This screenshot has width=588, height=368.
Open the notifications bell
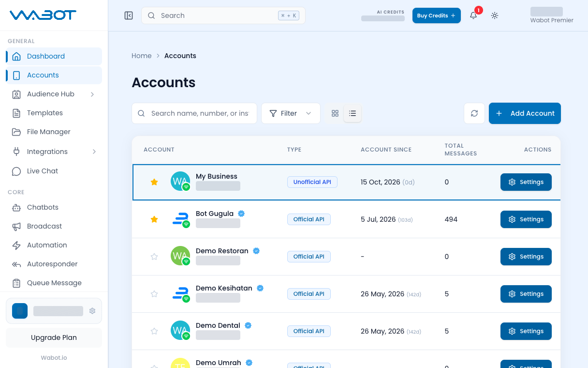[473, 15]
